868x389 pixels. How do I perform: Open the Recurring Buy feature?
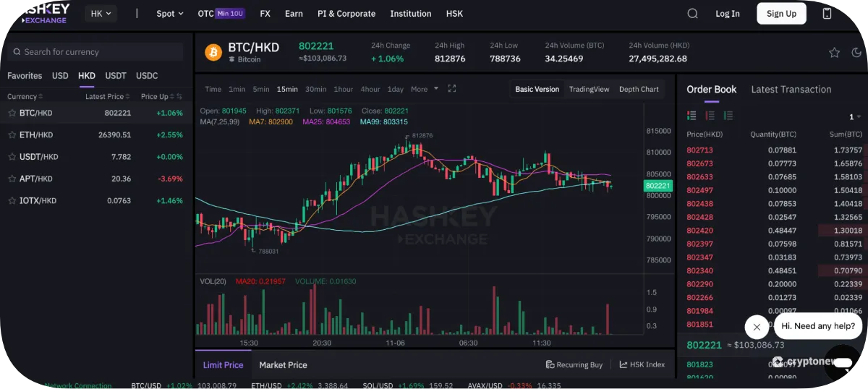point(574,365)
